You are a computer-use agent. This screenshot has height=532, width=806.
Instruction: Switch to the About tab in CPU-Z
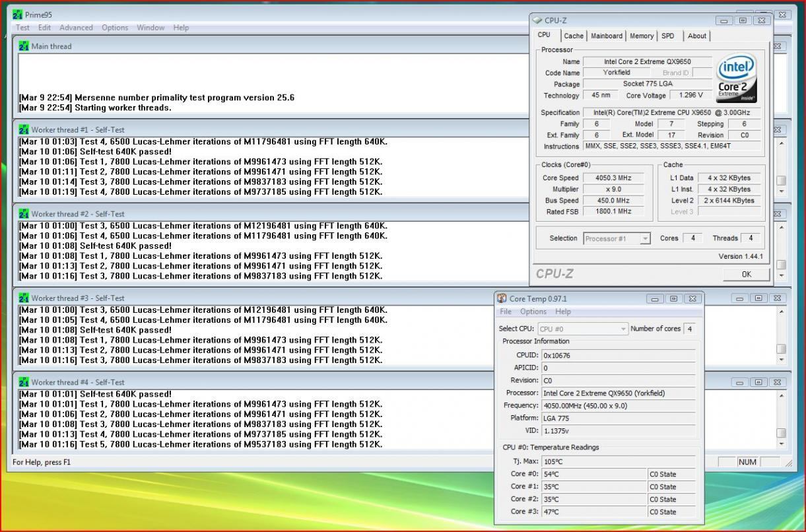697,36
